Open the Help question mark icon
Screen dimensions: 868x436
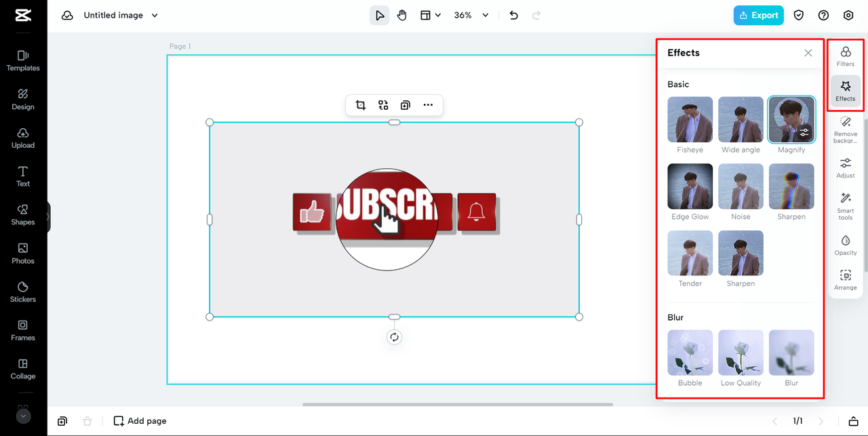(x=823, y=15)
